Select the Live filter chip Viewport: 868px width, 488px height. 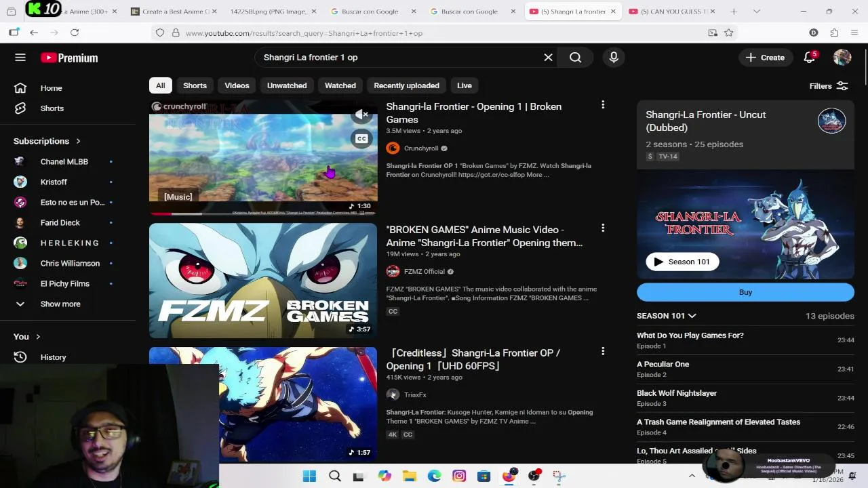pyautogui.click(x=465, y=85)
